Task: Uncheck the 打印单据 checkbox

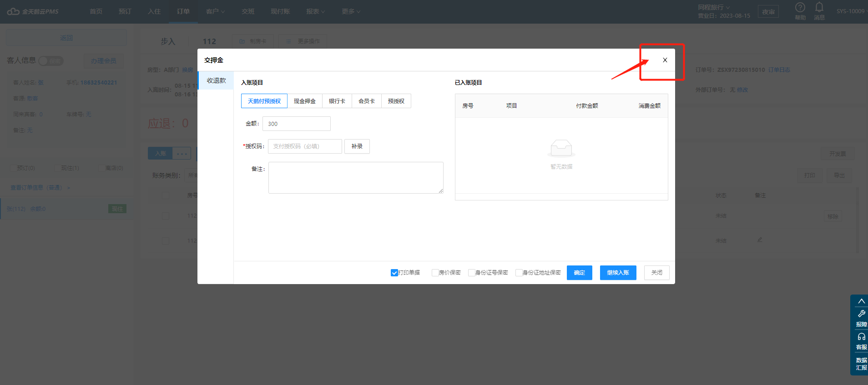Action: (394, 273)
